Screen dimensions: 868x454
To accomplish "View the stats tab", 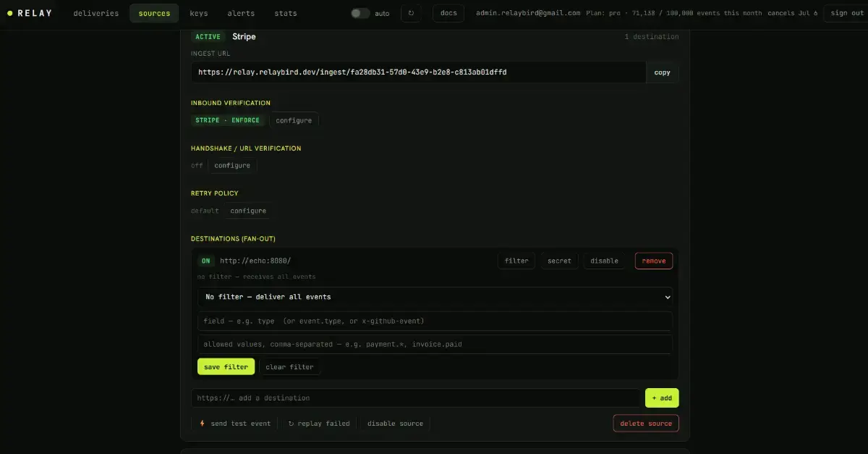I will point(286,13).
